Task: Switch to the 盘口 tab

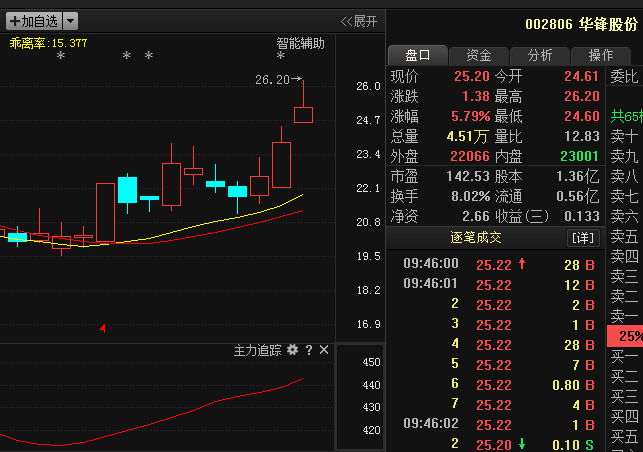Action: tap(417, 55)
